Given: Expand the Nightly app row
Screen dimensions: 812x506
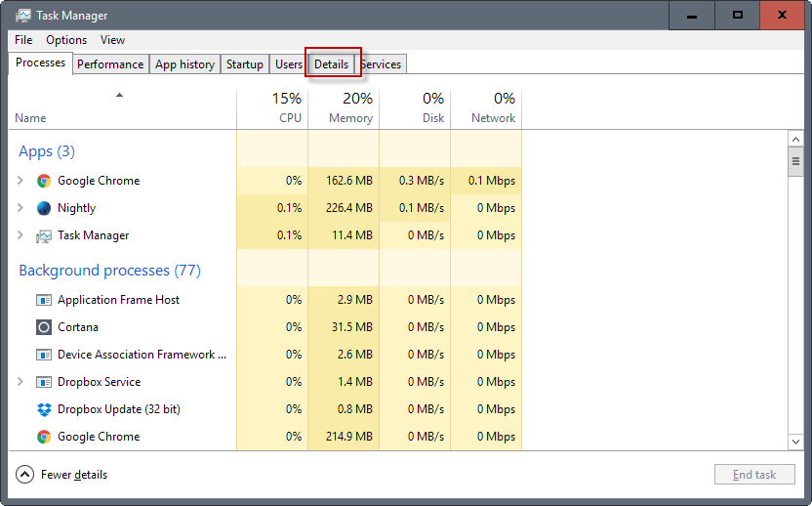Looking at the screenshot, I should point(20,208).
